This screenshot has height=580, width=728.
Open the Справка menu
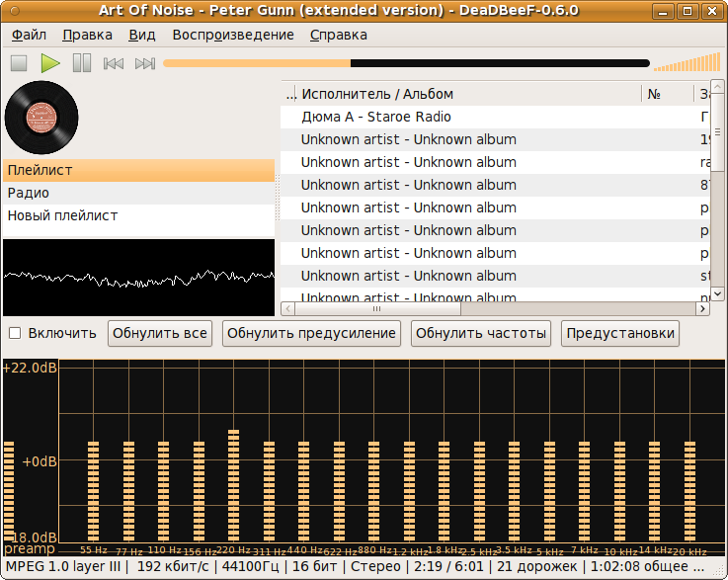point(339,35)
